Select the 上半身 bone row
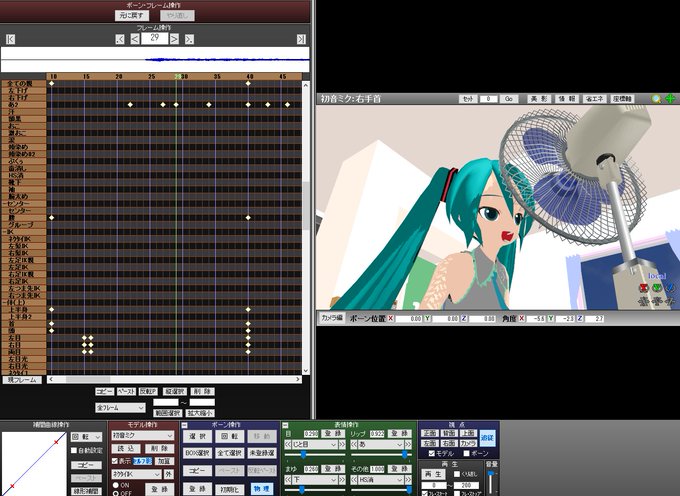Screen dimensions: 680x496 pos(24,310)
